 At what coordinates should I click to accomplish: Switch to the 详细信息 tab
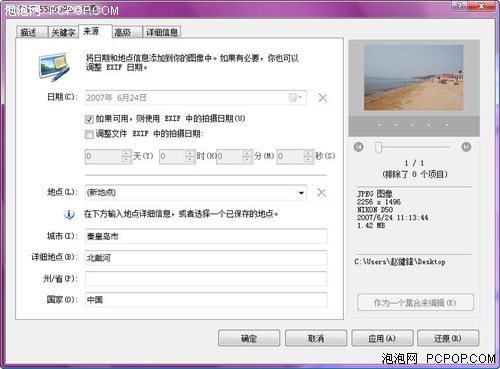tap(162, 32)
